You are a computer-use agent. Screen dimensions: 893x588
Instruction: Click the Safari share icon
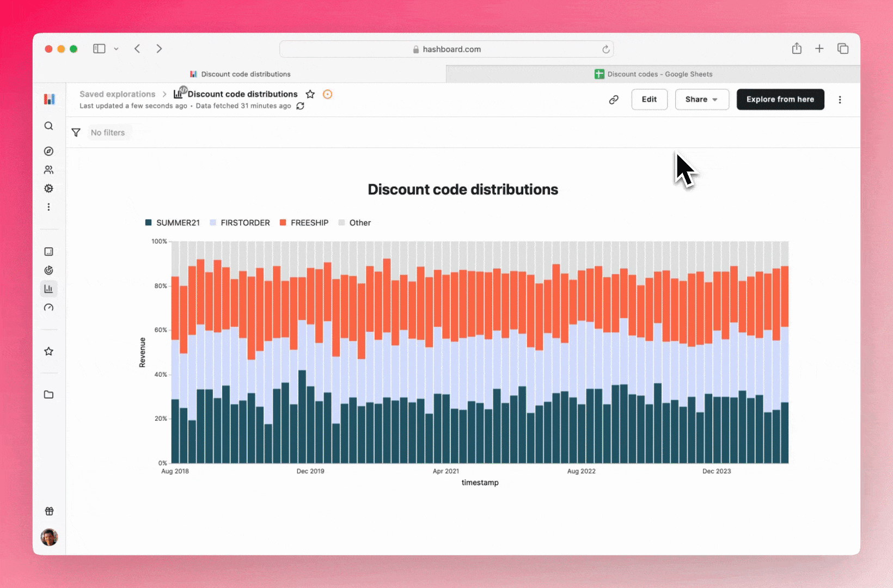click(x=797, y=48)
